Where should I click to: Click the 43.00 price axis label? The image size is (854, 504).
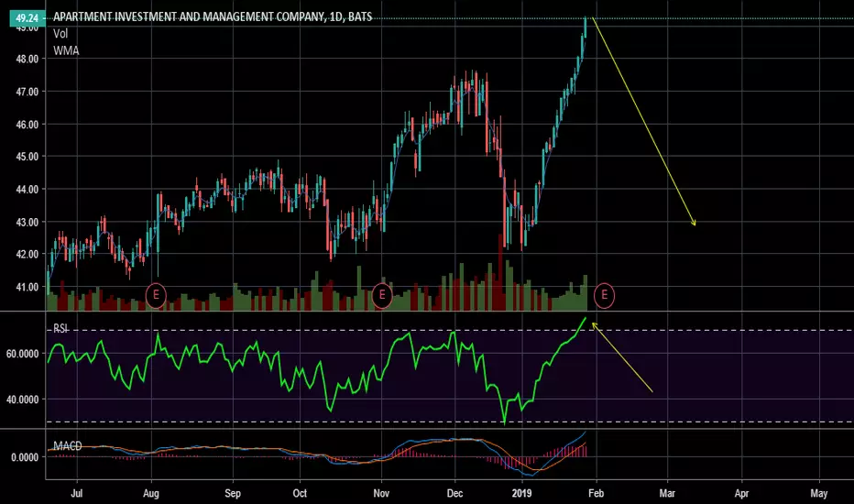coord(27,223)
